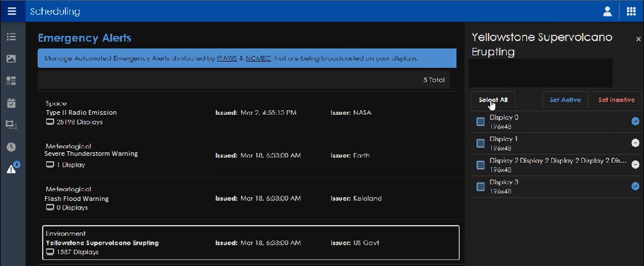
Task: Open the list view sidebar icon
Action: click(x=11, y=37)
